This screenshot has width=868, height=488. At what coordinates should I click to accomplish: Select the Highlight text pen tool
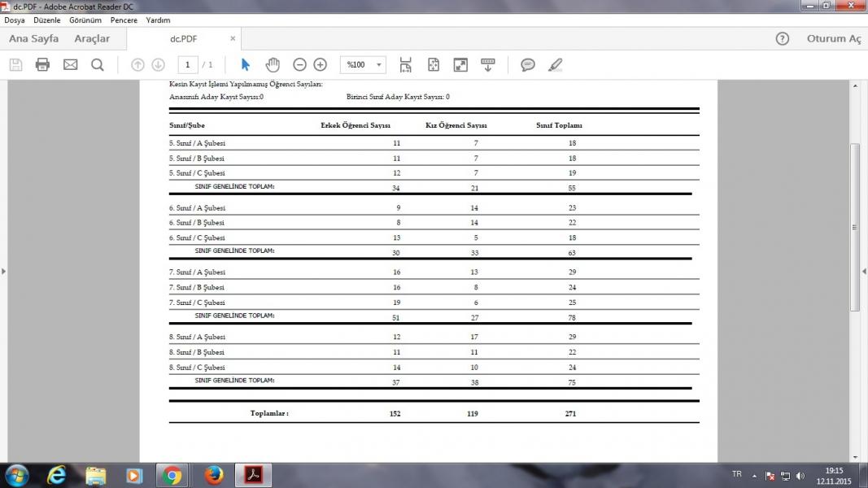(556, 65)
